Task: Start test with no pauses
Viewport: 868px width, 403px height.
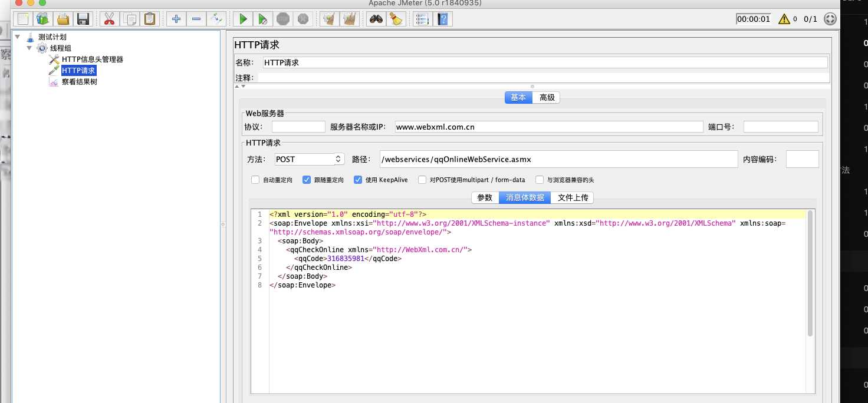Action: pos(263,19)
